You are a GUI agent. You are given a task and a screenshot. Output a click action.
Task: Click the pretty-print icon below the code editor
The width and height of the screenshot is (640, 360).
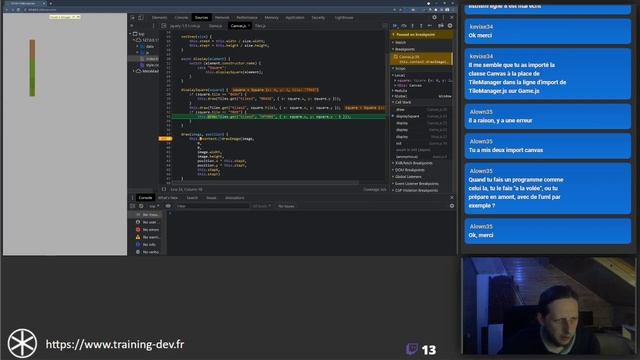coord(164,189)
